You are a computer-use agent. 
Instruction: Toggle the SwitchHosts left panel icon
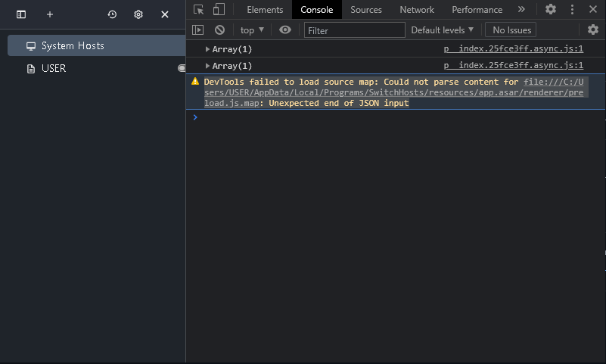point(21,14)
